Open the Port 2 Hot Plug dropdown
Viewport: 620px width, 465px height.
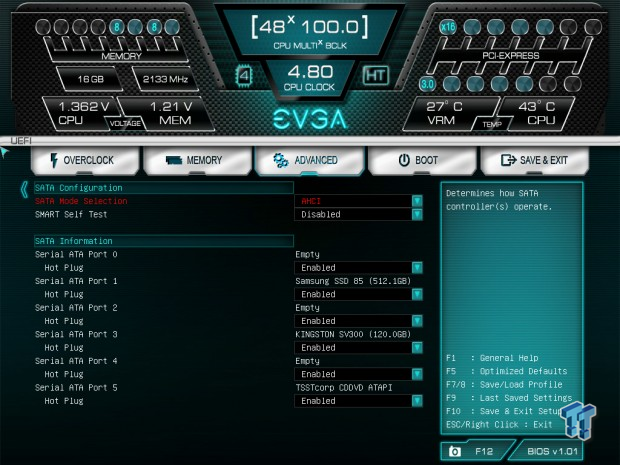pyautogui.click(x=359, y=321)
